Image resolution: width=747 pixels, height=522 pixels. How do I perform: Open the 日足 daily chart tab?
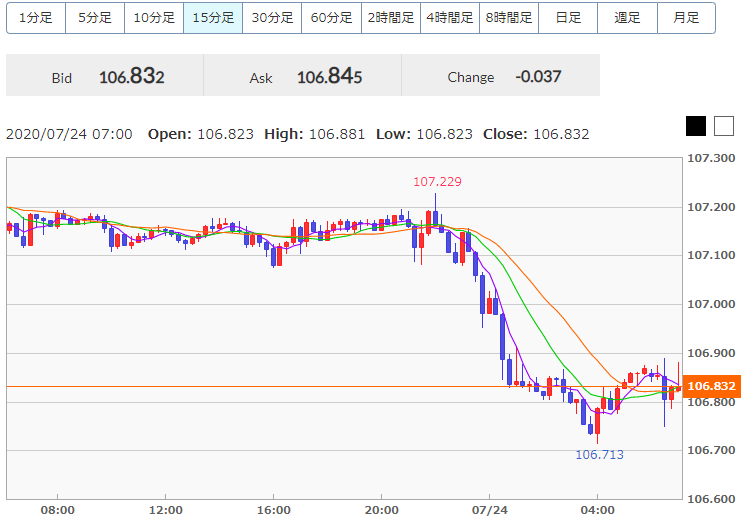coord(568,18)
